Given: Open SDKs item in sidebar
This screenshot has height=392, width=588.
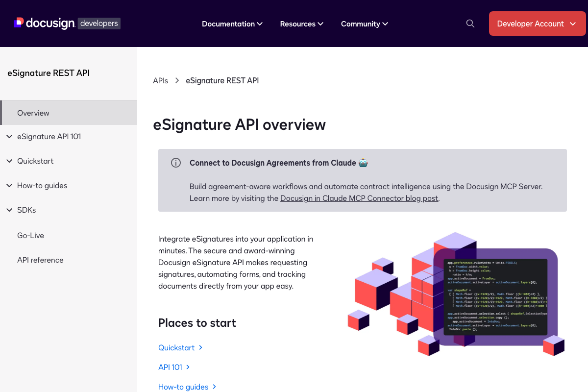Looking at the screenshot, I should [x=26, y=210].
